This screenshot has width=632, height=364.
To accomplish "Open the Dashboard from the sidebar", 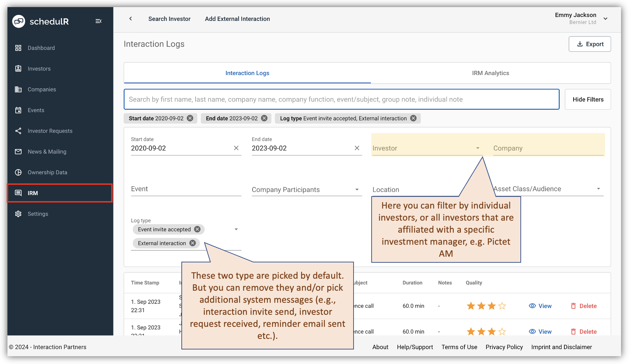I will (41, 48).
